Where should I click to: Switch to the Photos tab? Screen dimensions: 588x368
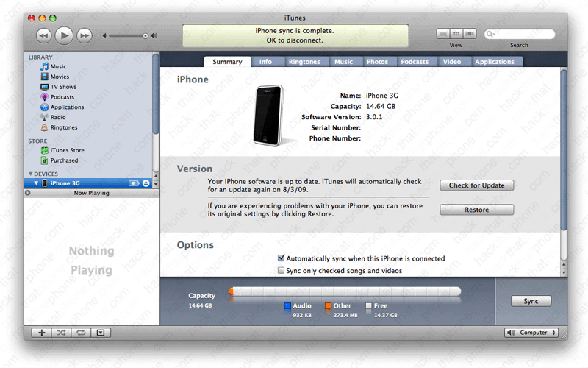pyautogui.click(x=377, y=62)
